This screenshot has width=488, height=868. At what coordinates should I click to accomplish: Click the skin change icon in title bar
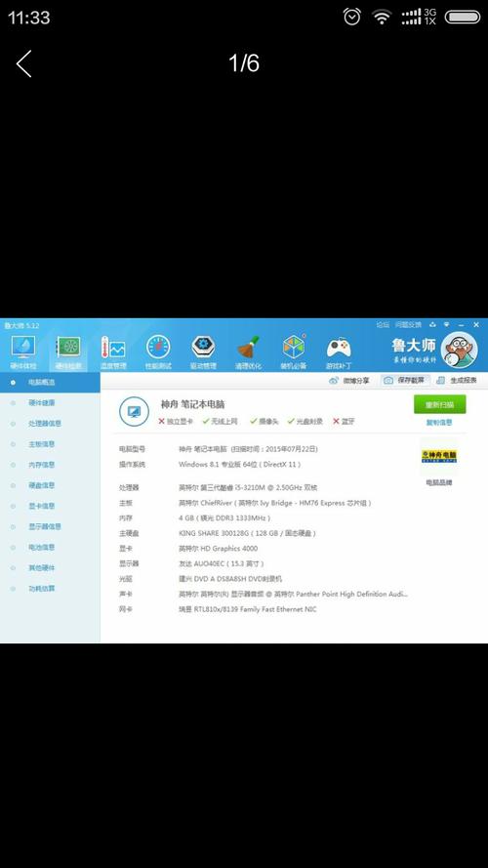pyautogui.click(x=432, y=324)
